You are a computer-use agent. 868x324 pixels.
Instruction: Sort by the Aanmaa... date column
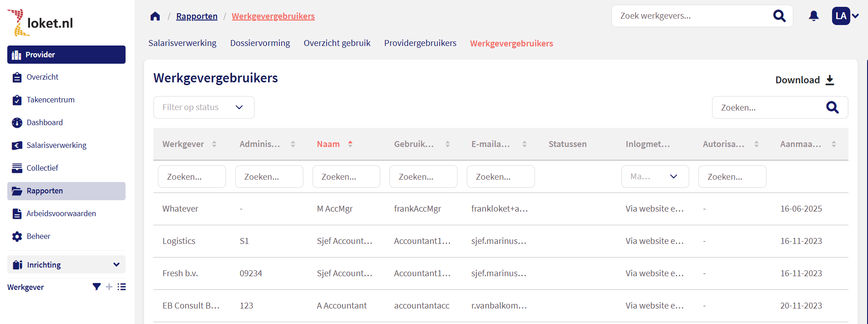[x=833, y=144]
